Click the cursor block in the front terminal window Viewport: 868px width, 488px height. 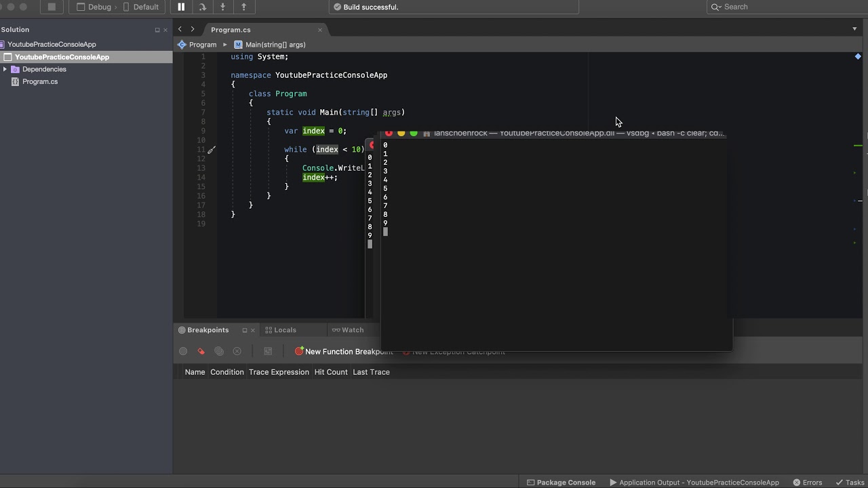pyautogui.click(x=385, y=232)
